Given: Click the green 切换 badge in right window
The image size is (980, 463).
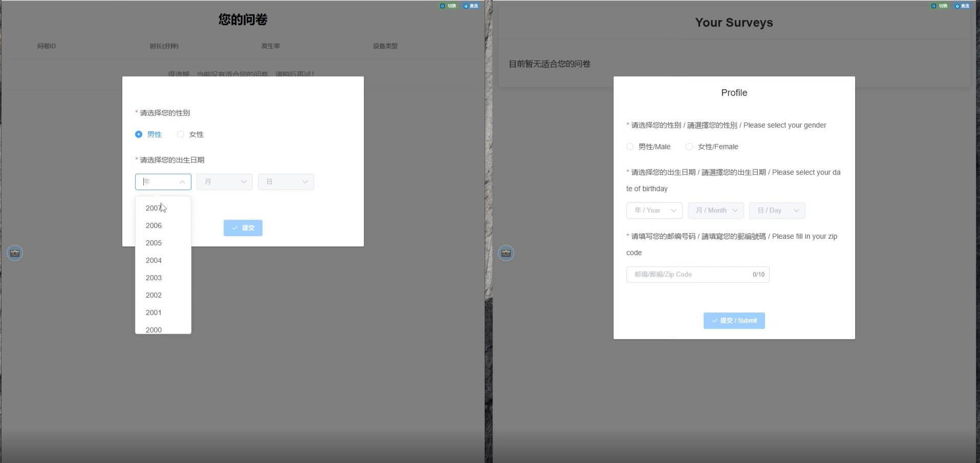Looking at the screenshot, I should pyautogui.click(x=940, y=6).
